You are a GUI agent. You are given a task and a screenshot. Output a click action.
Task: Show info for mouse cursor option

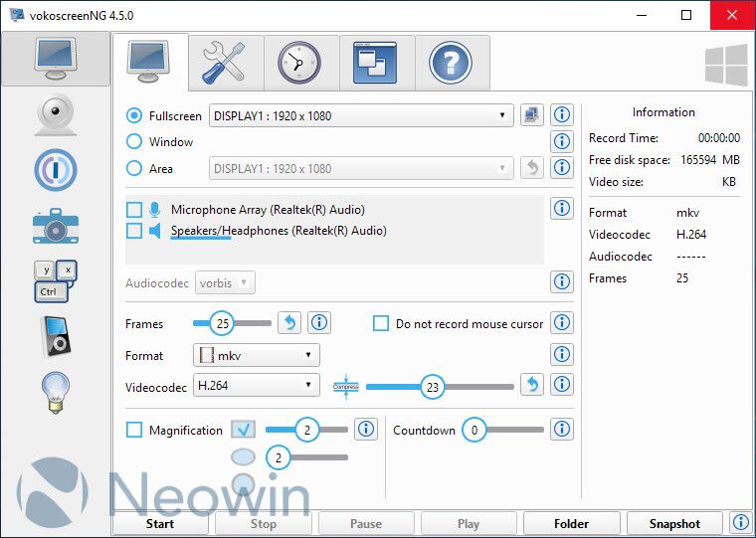[562, 323]
